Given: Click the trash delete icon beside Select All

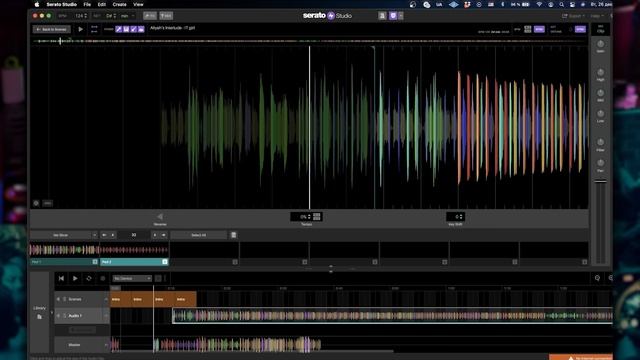Looking at the screenshot, I should (233, 235).
